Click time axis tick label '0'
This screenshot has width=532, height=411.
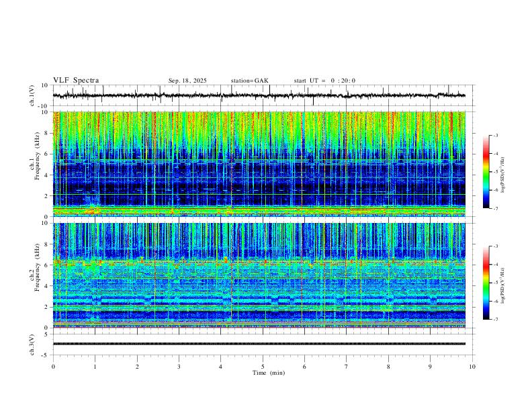[x=53, y=367]
